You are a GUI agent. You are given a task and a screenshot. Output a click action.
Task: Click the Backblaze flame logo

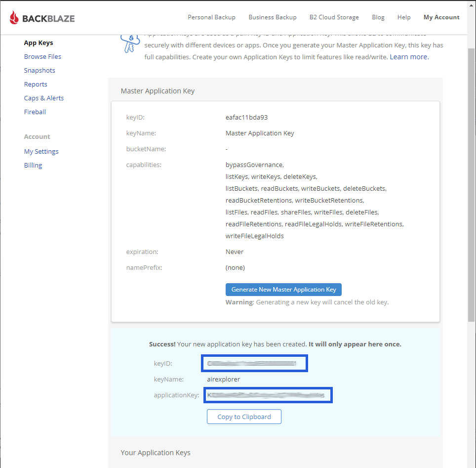pyautogui.click(x=15, y=18)
